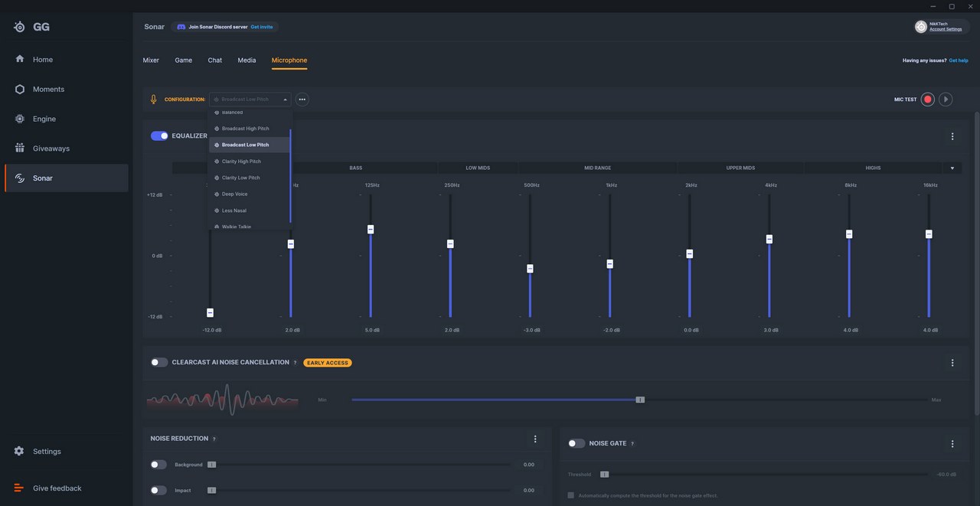
Task: Pick the Clarity Low Pitch preset
Action: pos(250,178)
